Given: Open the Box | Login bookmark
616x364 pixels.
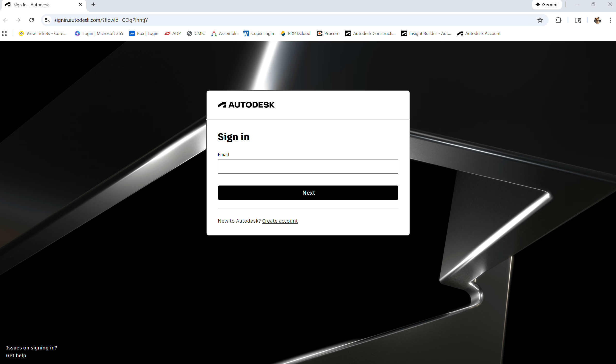Looking at the screenshot, I should [x=144, y=33].
